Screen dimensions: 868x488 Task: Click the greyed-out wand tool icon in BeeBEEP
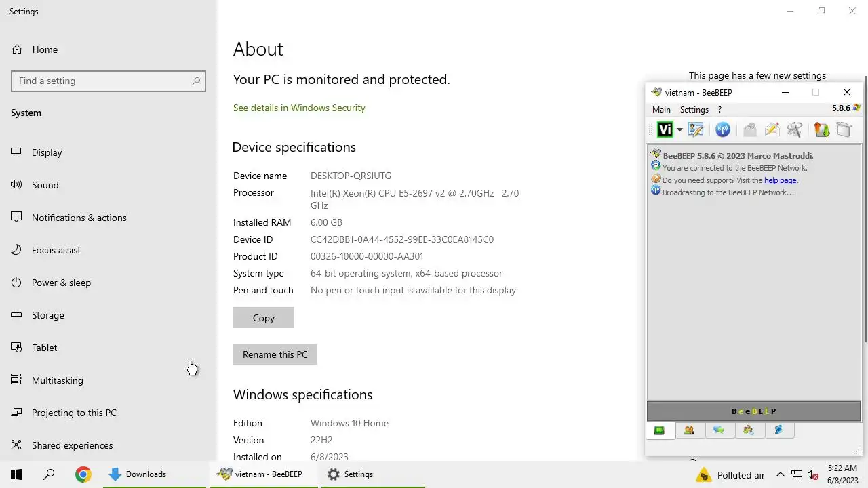coord(795,129)
